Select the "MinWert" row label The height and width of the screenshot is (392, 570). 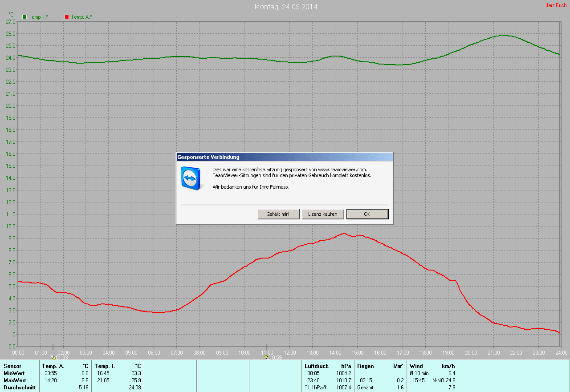coord(14,373)
